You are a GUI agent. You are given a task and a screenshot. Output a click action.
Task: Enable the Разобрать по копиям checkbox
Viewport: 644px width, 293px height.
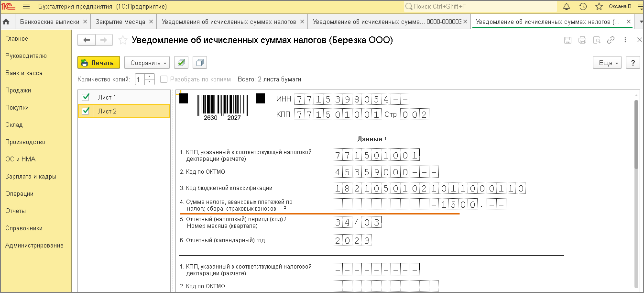coord(164,79)
